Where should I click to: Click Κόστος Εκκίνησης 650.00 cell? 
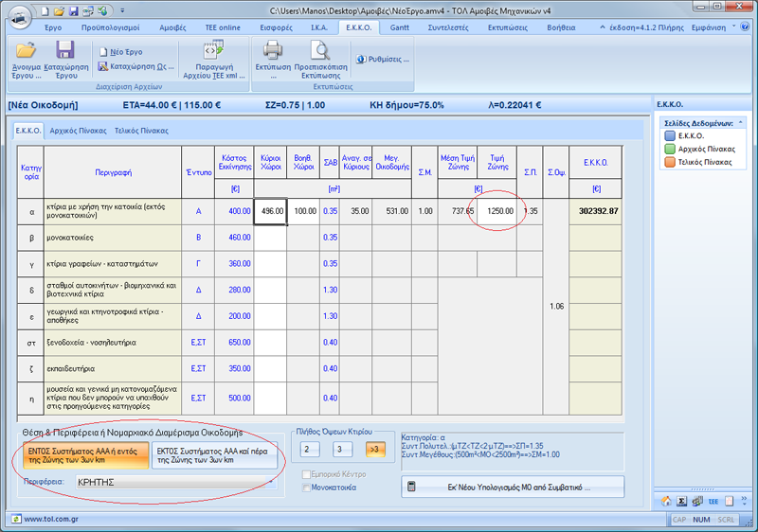pos(234,343)
